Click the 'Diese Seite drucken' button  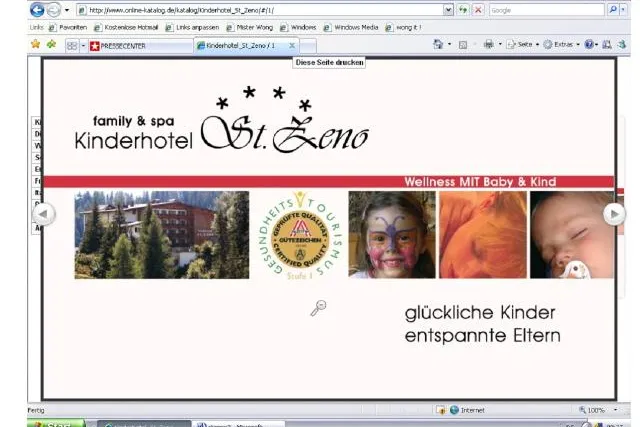click(329, 62)
